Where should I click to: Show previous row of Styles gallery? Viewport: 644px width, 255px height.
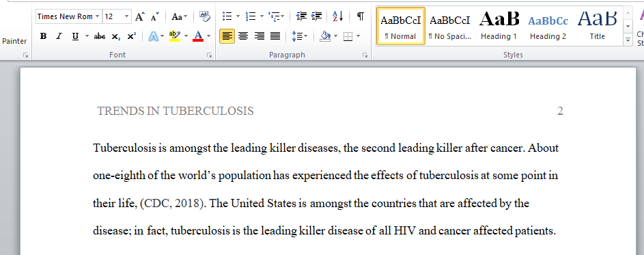(628, 14)
